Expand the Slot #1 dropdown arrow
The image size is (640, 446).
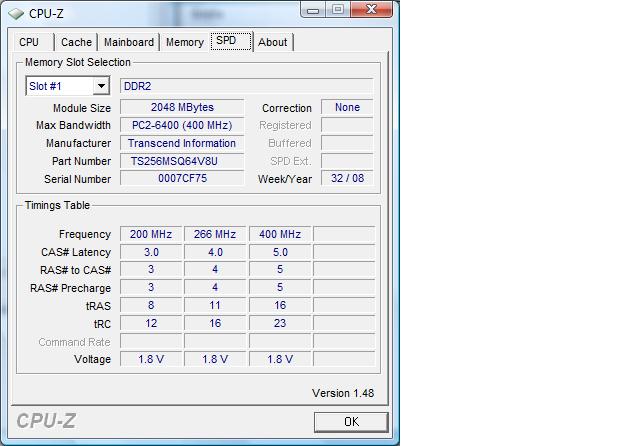[101, 86]
